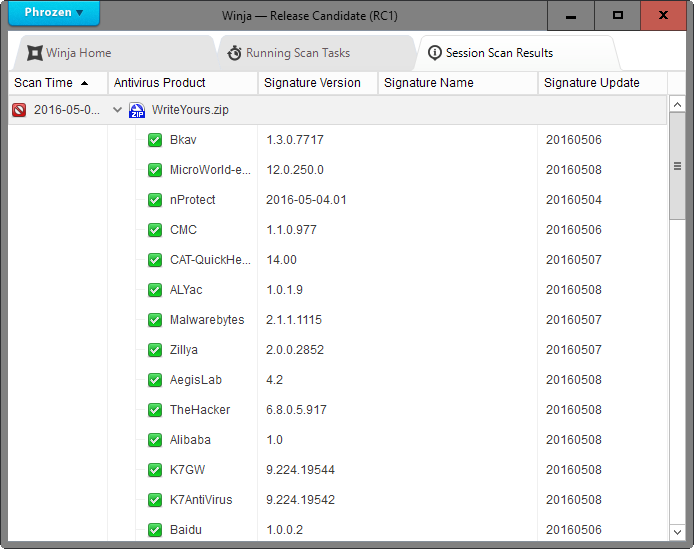Click the green check icon for K7GW
This screenshot has height=549, width=694.
[155, 470]
